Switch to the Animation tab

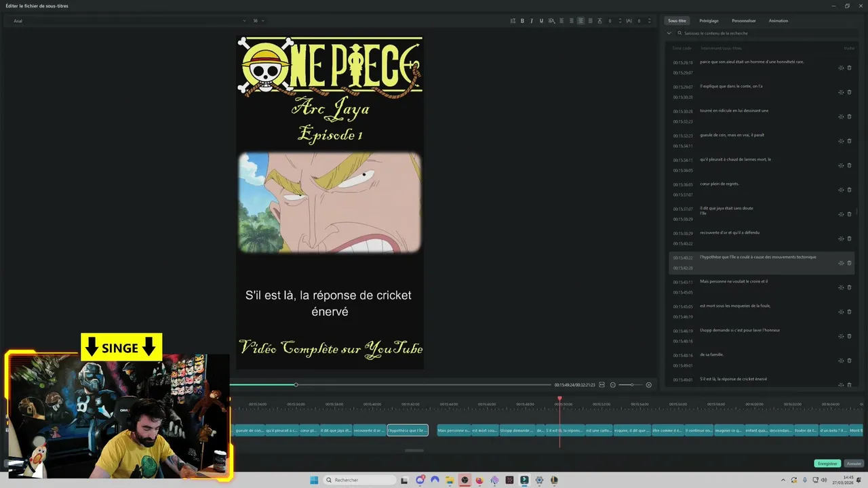(778, 21)
